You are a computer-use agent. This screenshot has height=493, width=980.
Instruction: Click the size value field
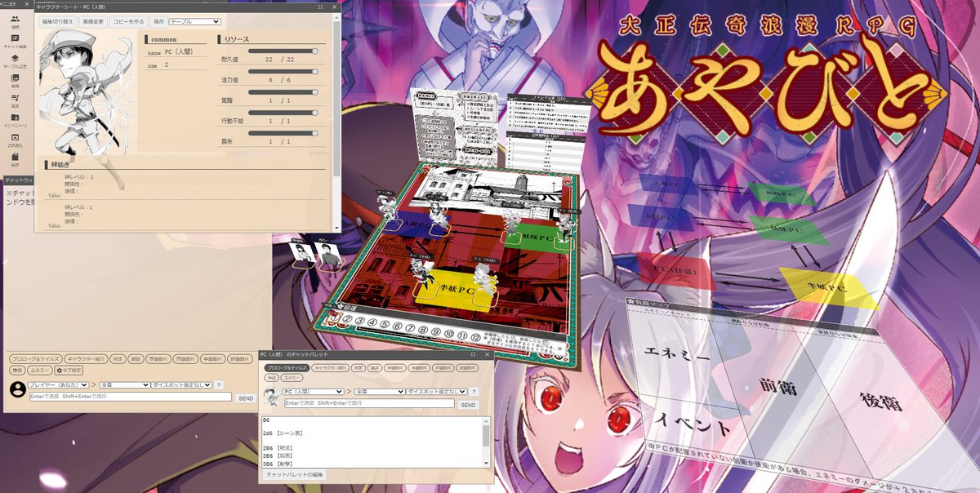click(185, 64)
